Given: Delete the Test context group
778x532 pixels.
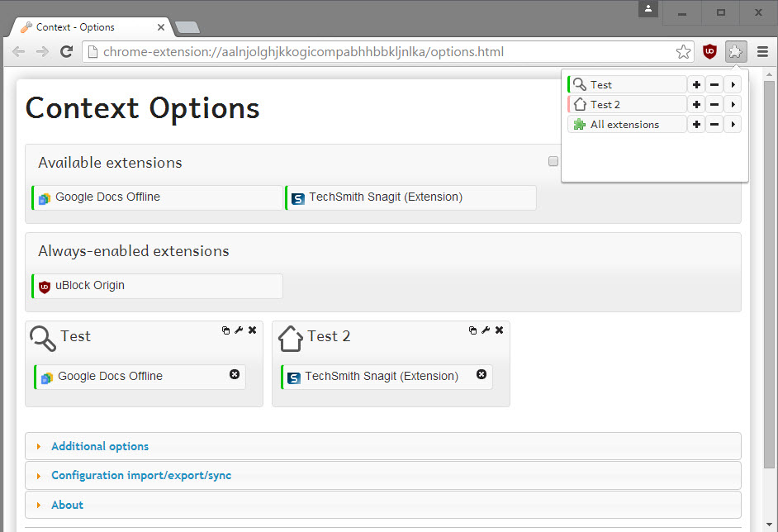Looking at the screenshot, I should pos(253,330).
